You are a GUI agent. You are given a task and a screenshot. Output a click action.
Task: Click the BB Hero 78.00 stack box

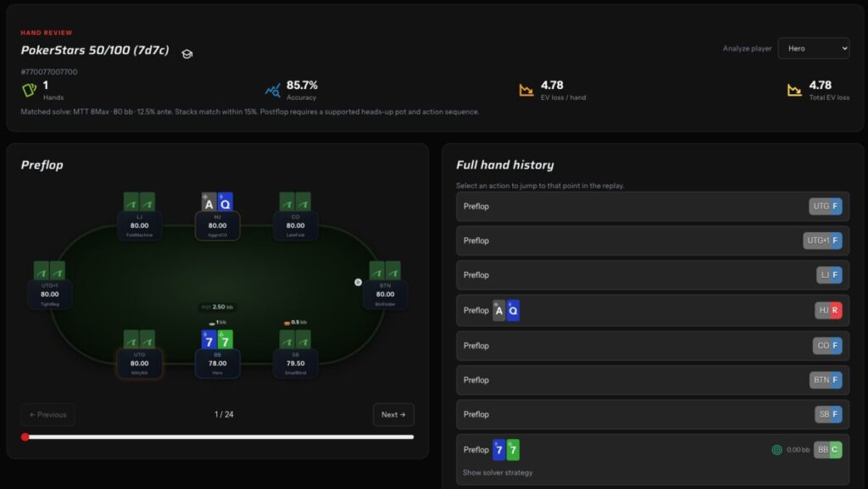tap(218, 364)
